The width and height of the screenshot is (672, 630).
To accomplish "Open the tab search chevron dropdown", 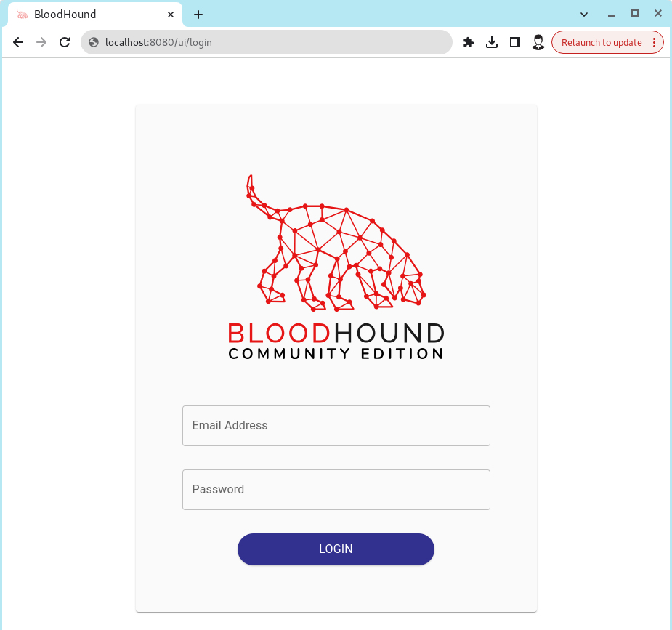I will [583, 14].
